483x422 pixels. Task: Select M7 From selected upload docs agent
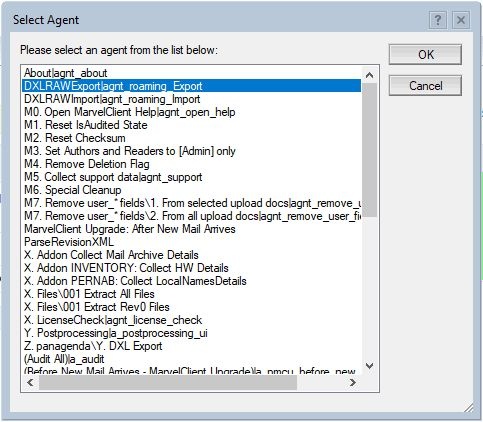pyautogui.click(x=192, y=203)
